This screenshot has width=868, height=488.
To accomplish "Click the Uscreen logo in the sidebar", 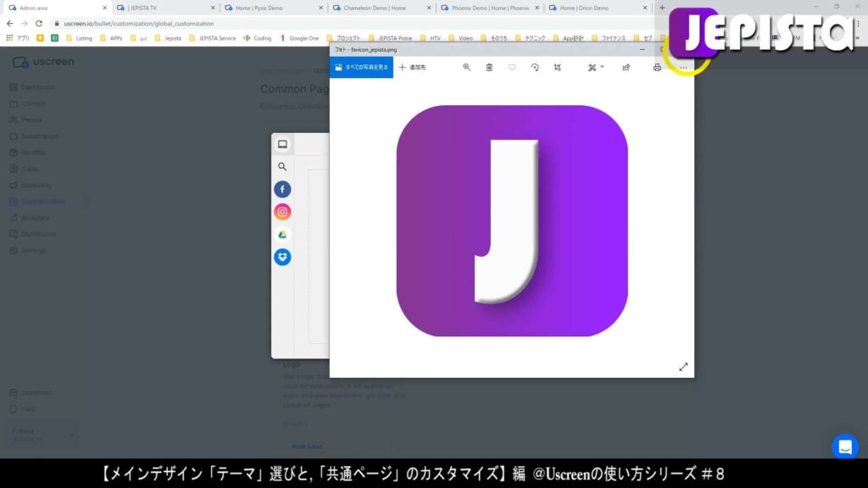I will 43,62.
